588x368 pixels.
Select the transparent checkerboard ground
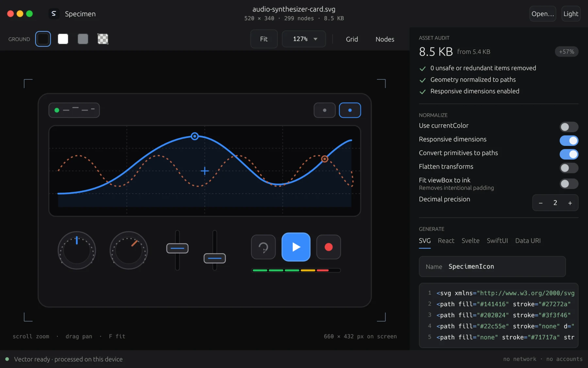103,39
